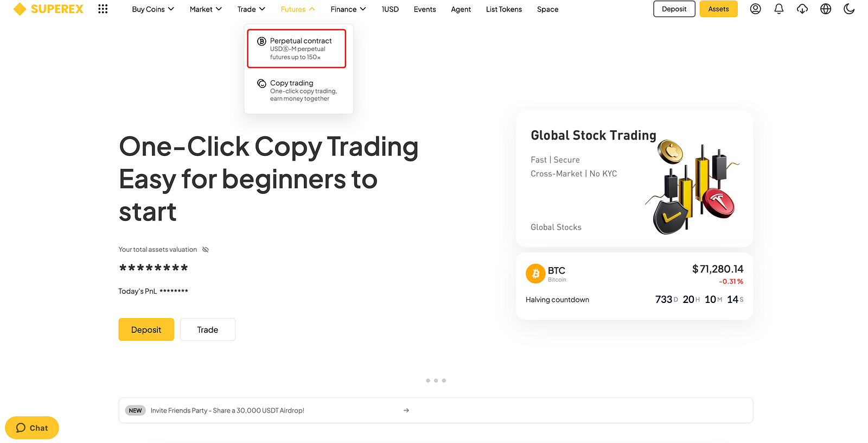
Task: Open the Chat support button
Action: (x=32, y=428)
